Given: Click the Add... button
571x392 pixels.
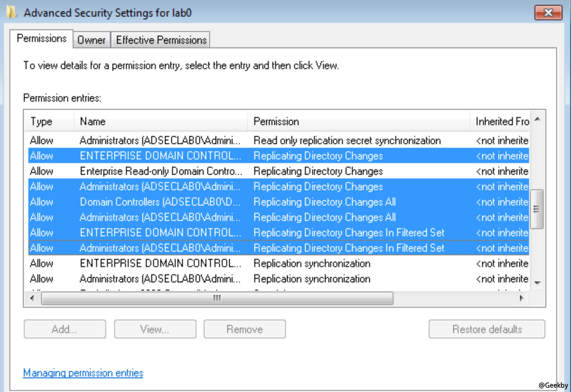Looking at the screenshot, I should 65,329.
